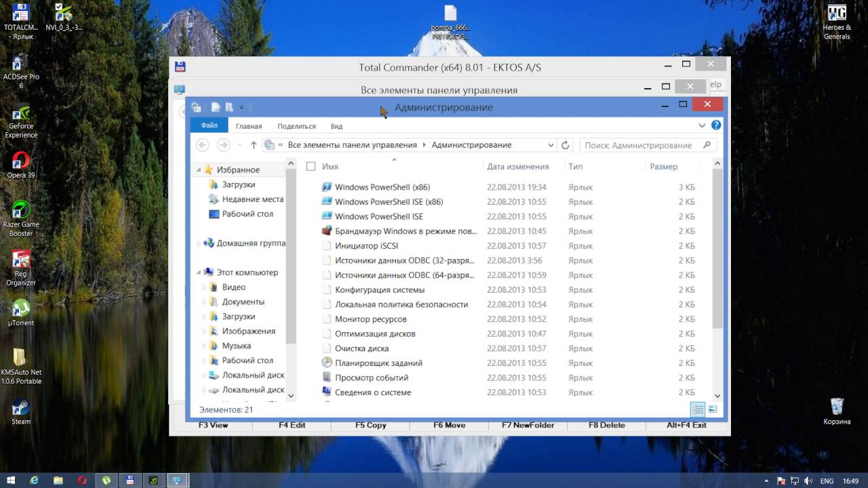Image resolution: width=868 pixels, height=488 pixels.
Task: Click the Домашняя группа icon in sidebar
Action: coord(209,243)
